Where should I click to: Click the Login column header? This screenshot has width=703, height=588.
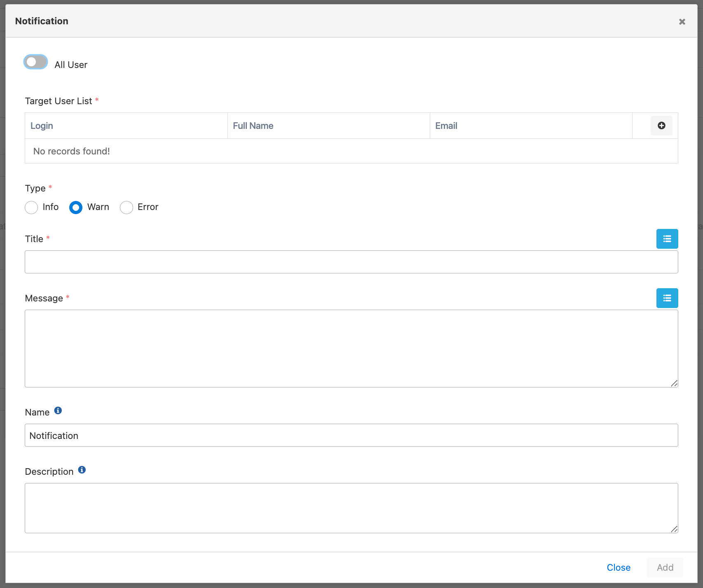(41, 126)
